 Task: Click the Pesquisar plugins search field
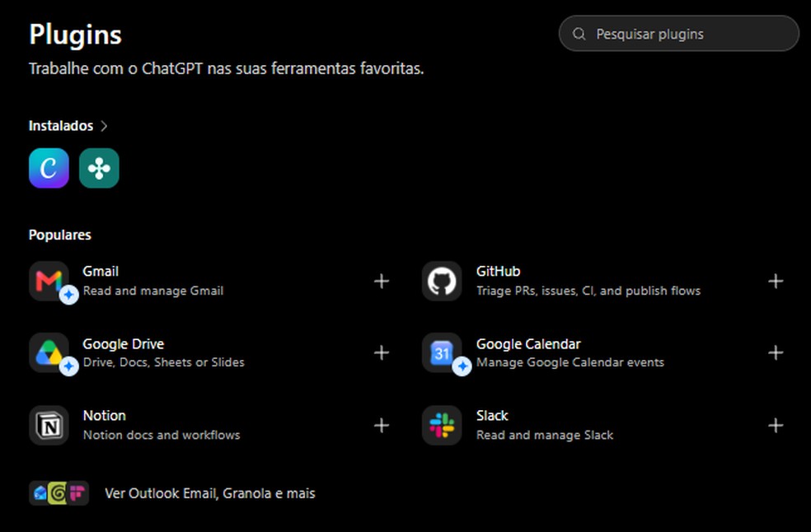pyautogui.click(x=678, y=34)
